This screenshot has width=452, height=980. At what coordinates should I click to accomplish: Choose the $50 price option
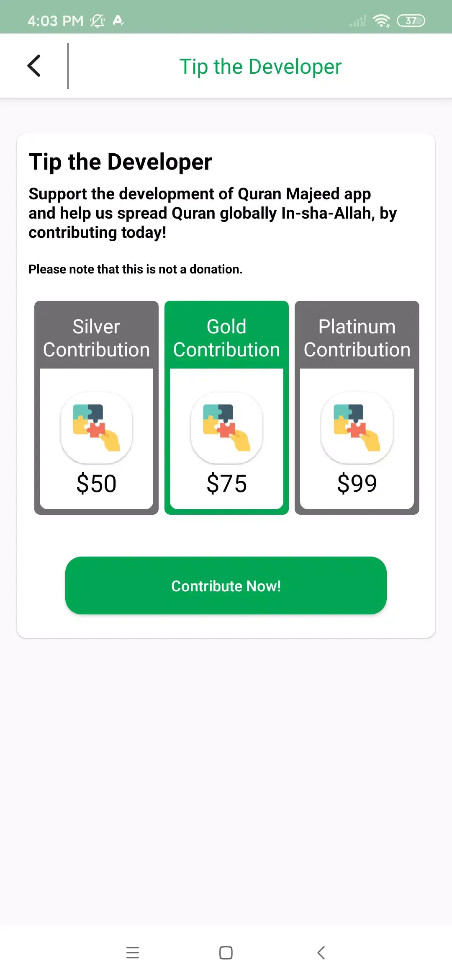[x=96, y=483]
